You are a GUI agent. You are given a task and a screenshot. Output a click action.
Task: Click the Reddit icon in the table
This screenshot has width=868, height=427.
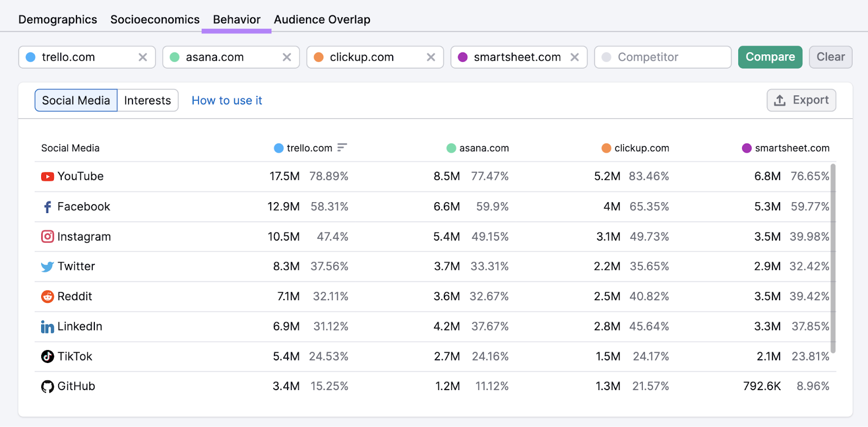(x=48, y=297)
